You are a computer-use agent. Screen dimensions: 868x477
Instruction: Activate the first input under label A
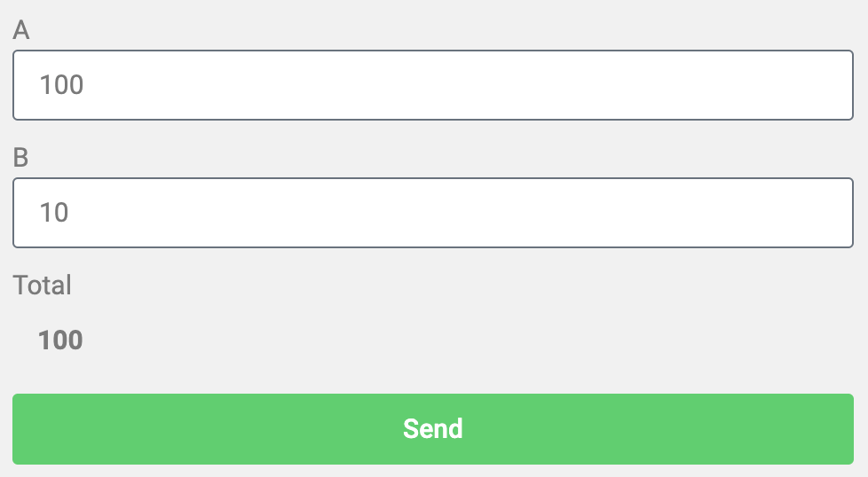click(x=433, y=85)
